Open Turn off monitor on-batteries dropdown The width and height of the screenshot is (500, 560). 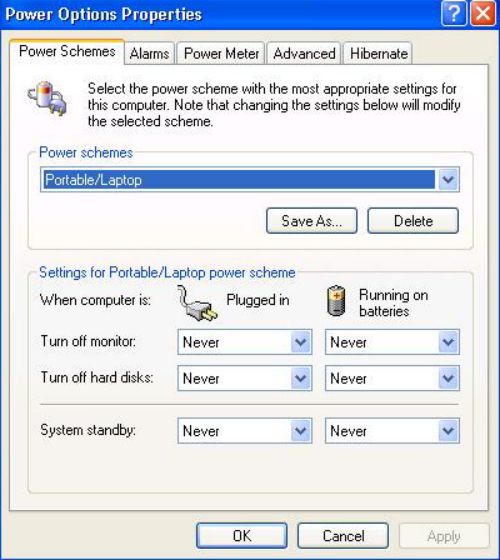coord(392,342)
